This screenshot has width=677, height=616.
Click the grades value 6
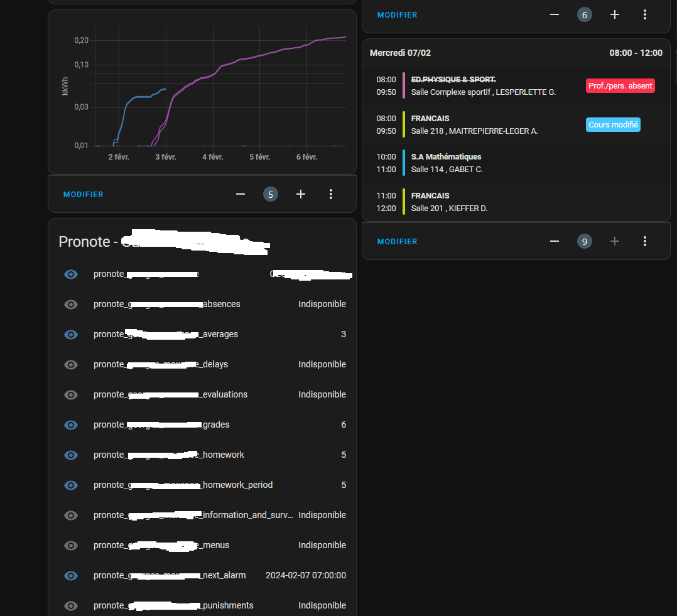(x=344, y=424)
